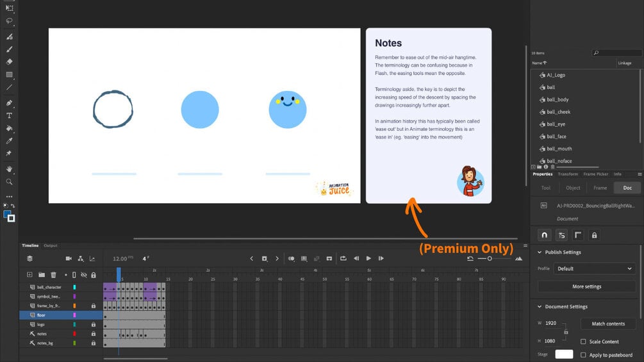This screenshot has height=362, width=644.
Task: Click the timeline zoom slider handle
Action: [x=490, y=259]
